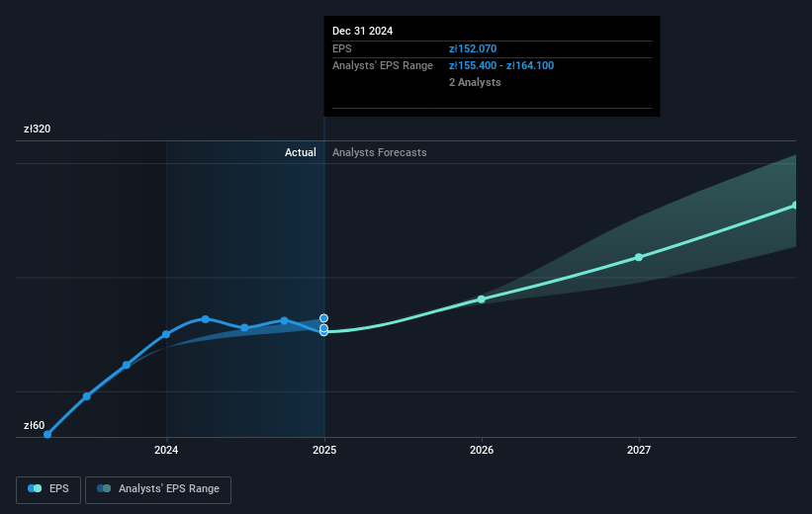Click the EPS legend color indicator icon

coord(35,488)
